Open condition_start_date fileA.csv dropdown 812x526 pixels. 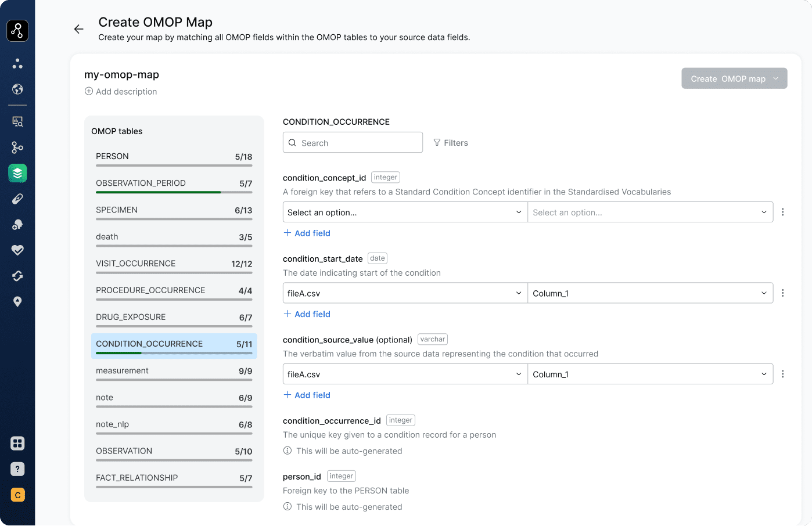point(405,293)
